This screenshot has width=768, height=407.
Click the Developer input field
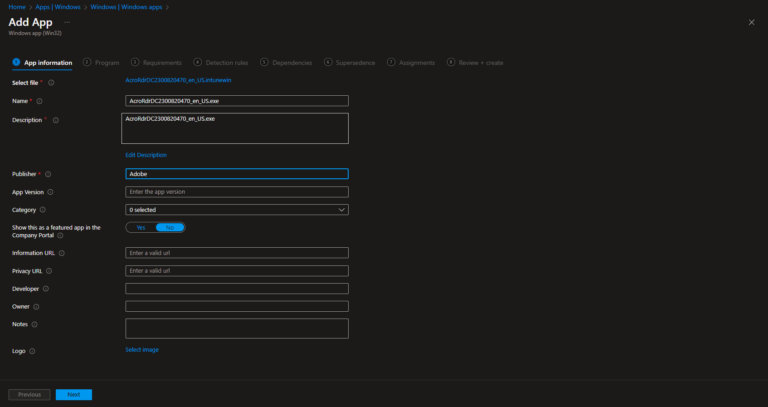click(x=237, y=289)
